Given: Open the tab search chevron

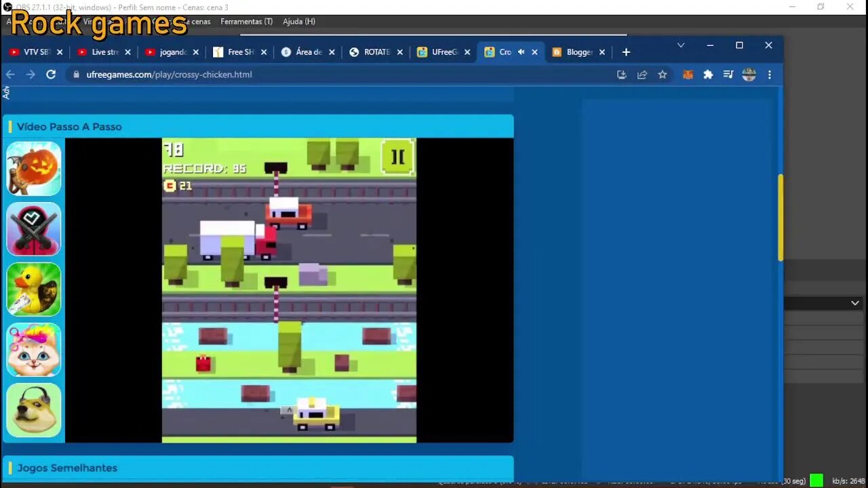Looking at the screenshot, I should coord(681,45).
